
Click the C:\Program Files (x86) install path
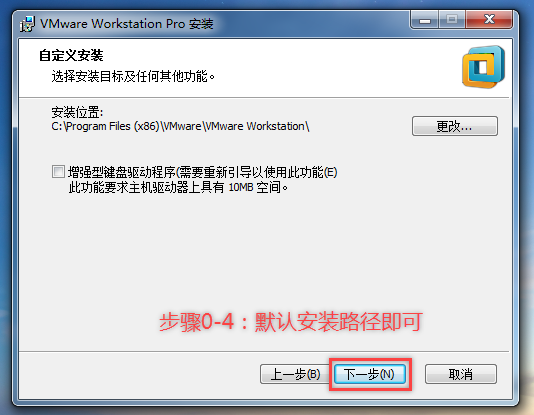pos(180,126)
